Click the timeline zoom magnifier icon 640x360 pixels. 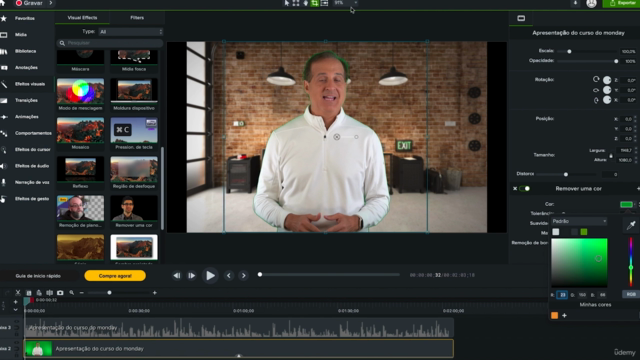(71, 293)
